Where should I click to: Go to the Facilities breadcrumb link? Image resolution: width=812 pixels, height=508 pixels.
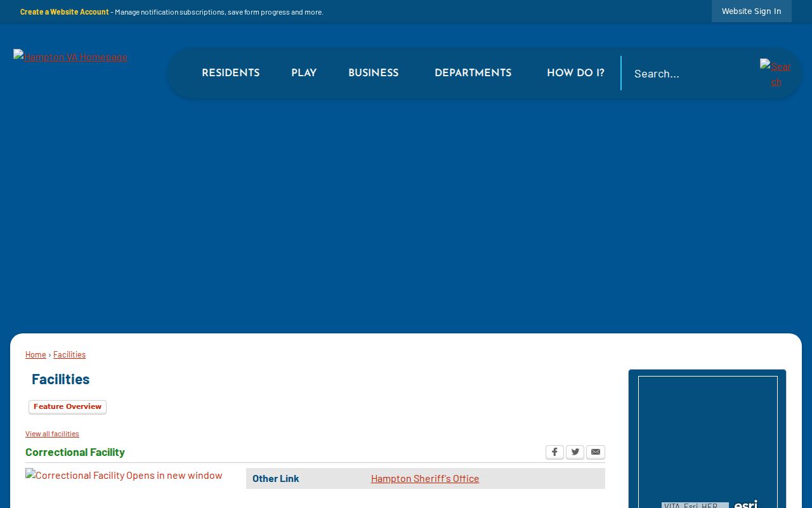tap(69, 354)
